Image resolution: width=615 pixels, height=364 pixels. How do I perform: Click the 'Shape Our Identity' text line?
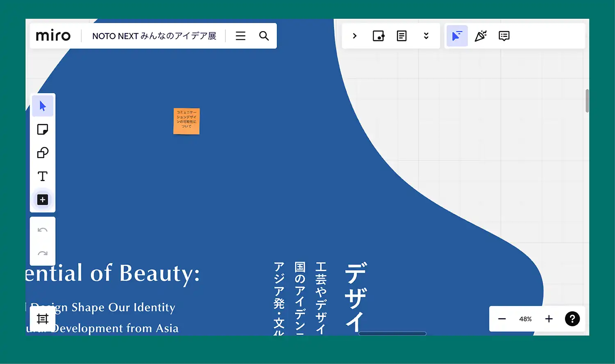[x=123, y=307]
